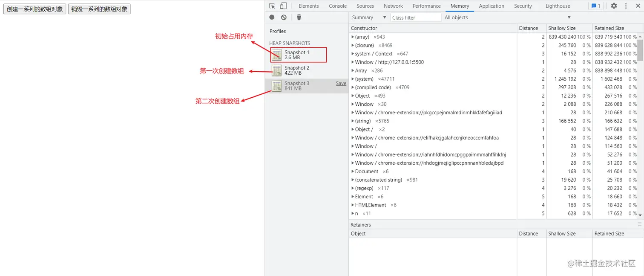Expand Window / http://127.0.0.1:5500 row
This screenshot has height=276, width=644.
[x=353, y=62]
